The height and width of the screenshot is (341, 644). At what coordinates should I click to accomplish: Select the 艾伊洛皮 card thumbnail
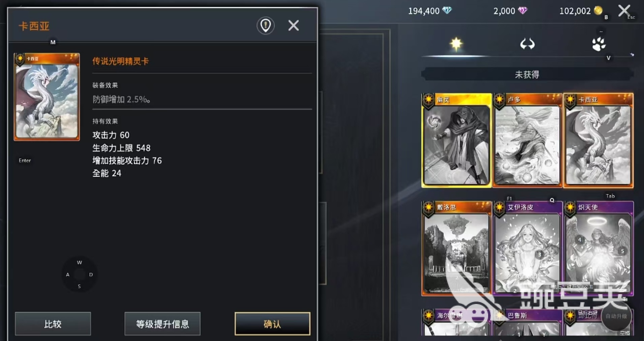(527, 248)
